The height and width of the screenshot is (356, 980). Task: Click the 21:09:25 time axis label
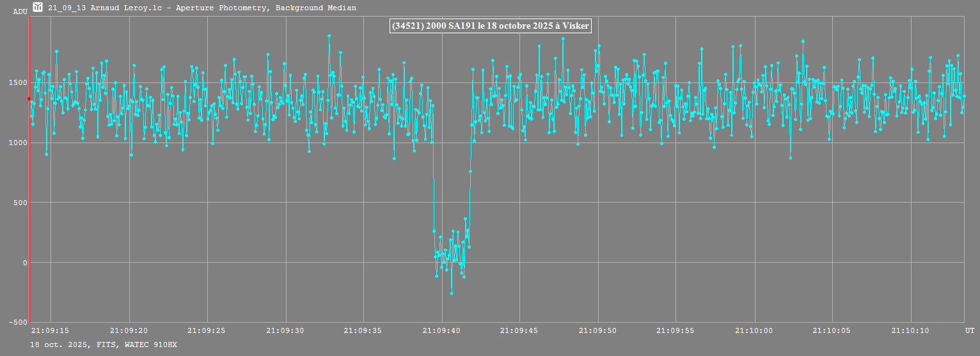pyautogui.click(x=207, y=331)
